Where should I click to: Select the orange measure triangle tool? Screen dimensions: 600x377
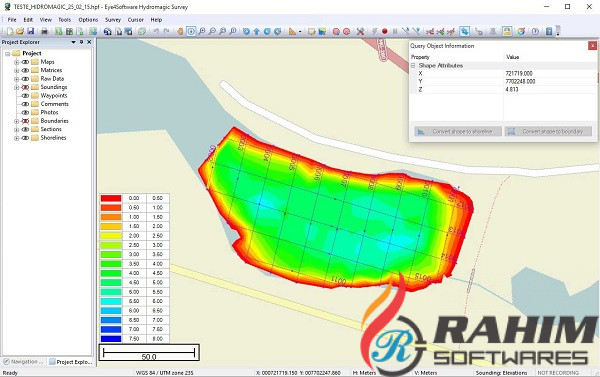[x=292, y=31]
